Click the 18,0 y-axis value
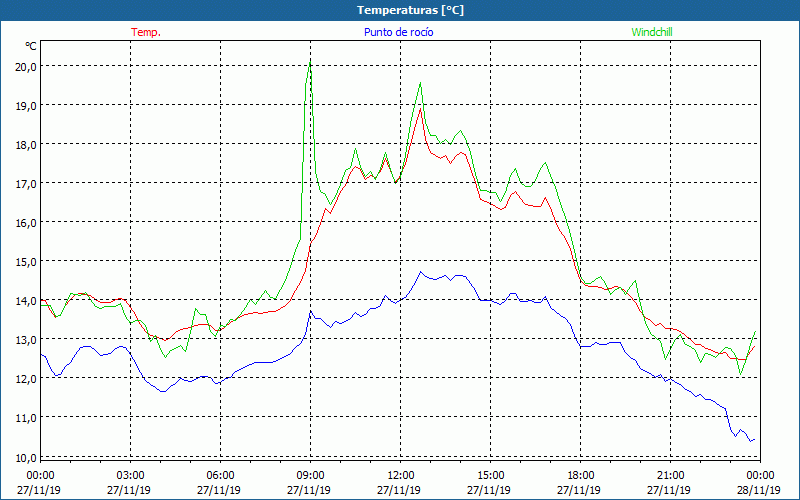The width and height of the screenshot is (800, 500). click(25, 145)
